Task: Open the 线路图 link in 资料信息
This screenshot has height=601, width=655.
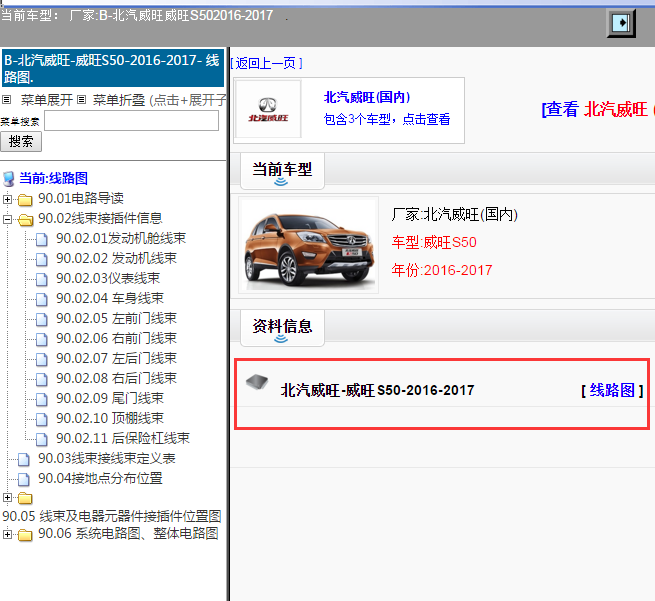Action: click(612, 391)
